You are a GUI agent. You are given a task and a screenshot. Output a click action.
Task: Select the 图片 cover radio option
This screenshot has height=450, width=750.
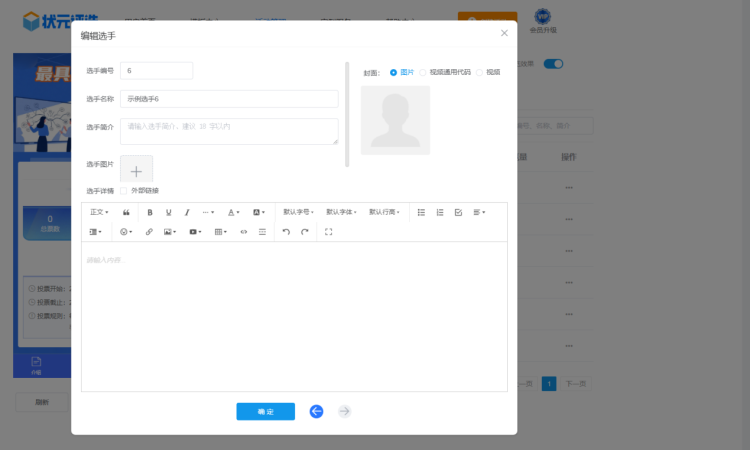[394, 72]
